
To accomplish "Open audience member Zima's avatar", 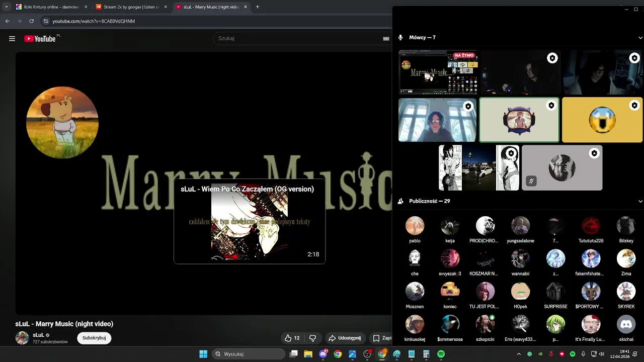I will click(x=626, y=258).
